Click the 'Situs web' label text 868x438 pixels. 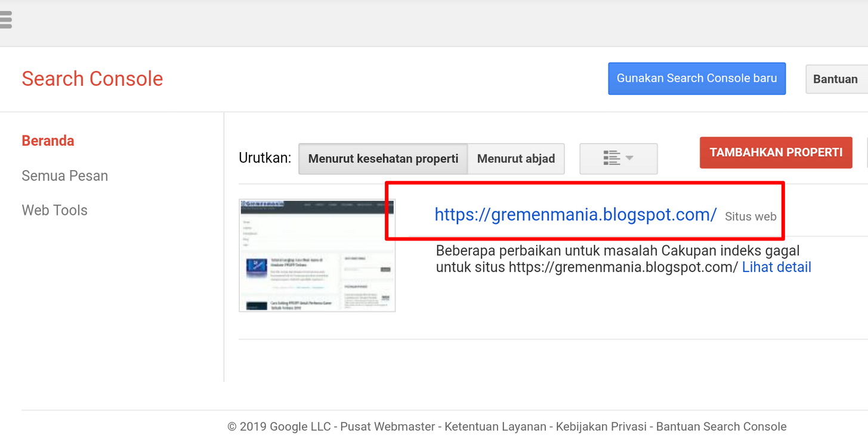750,217
